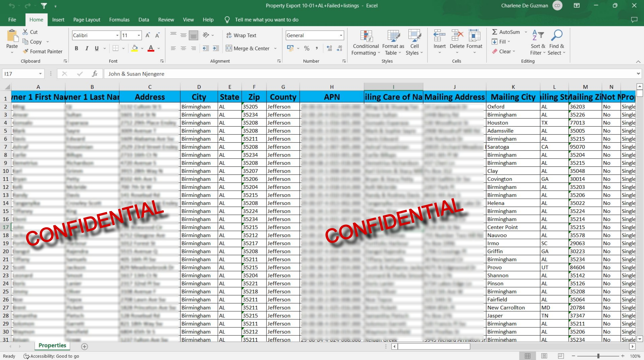
Task: Open the font name Calibri dropdown
Action: [117, 35]
